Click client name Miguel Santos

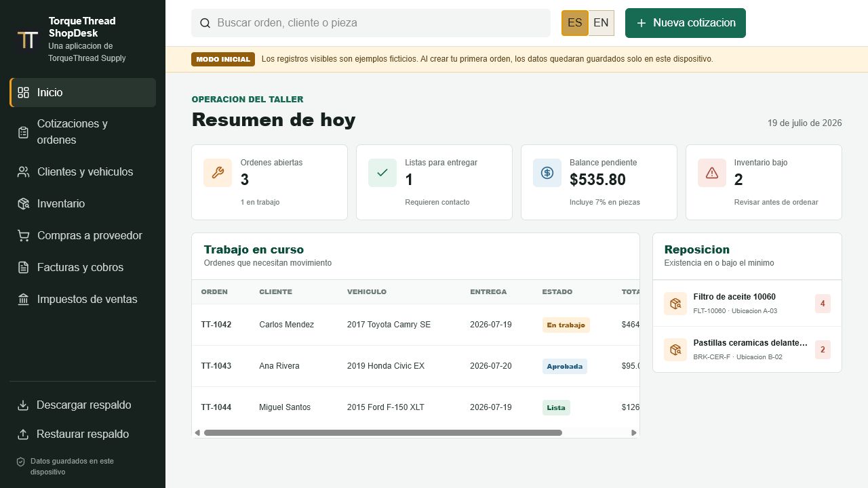click(x=285, y=407)
